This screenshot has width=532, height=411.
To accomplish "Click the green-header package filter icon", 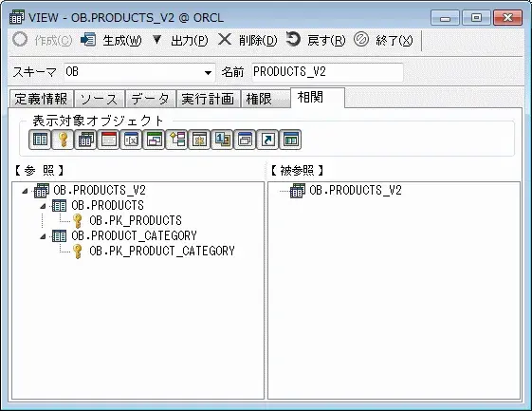I will click(154, 140).
